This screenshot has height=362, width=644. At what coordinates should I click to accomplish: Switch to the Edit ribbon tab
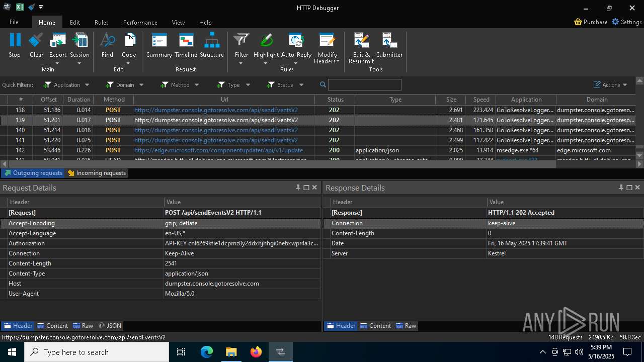pyautogui.click(x=75, y=22)
